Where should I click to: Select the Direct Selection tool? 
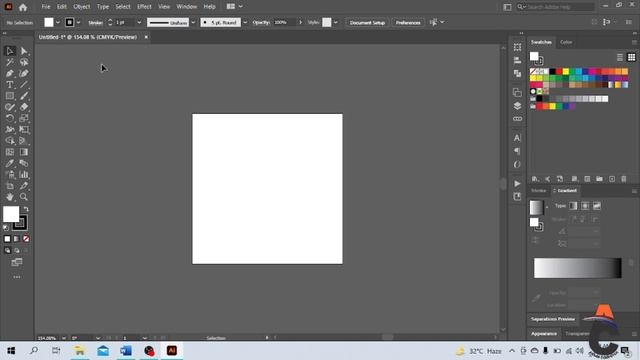tap(24, 51)
